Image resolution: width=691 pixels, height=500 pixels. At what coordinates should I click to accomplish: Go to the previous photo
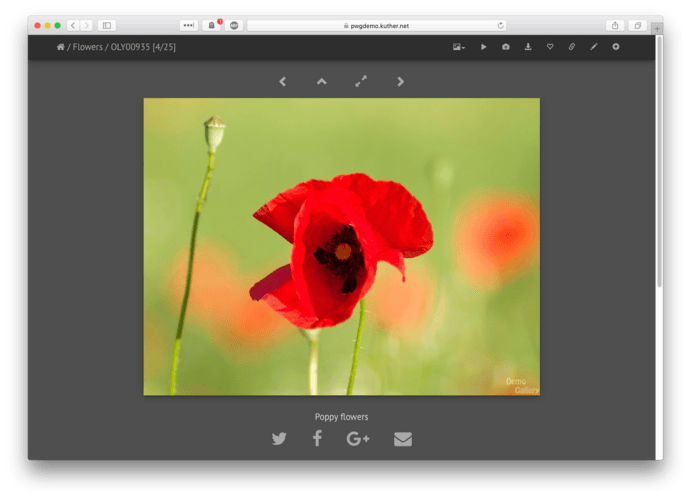(283, 82)
